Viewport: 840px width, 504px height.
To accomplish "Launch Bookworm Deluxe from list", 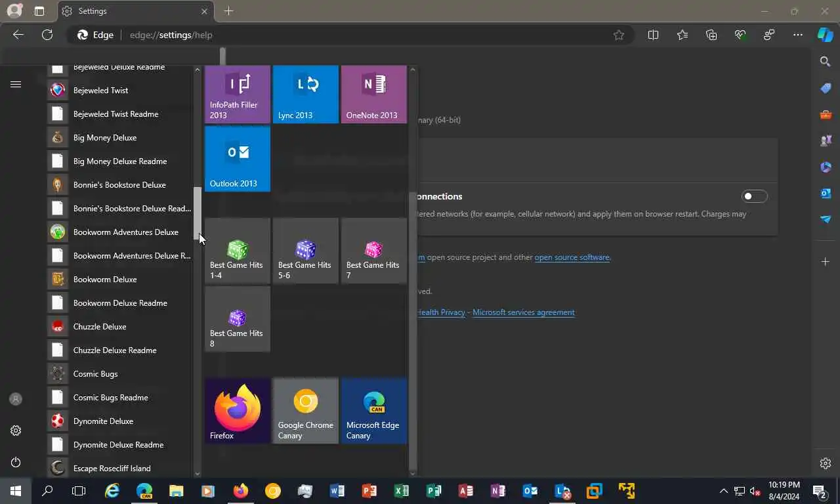I will click(119, 280).
